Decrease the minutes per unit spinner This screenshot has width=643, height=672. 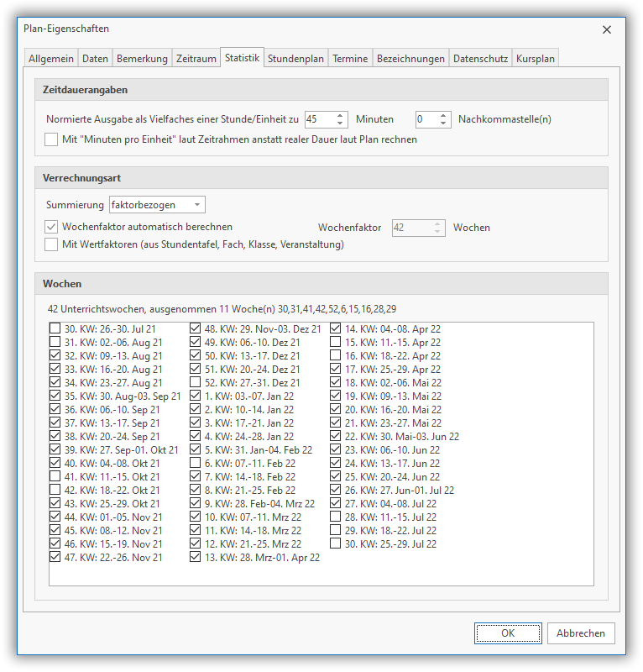341,123
